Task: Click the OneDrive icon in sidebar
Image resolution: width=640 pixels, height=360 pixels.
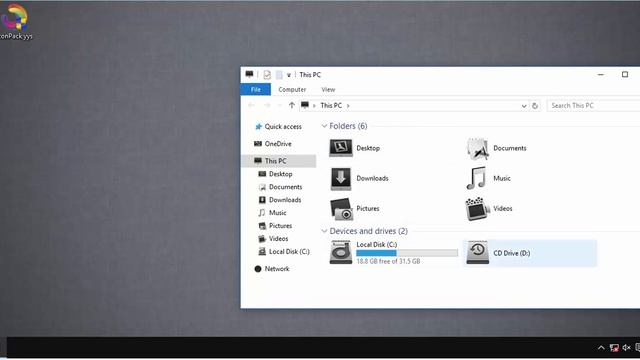Action: pyautogui.click(x=258, y=144)
